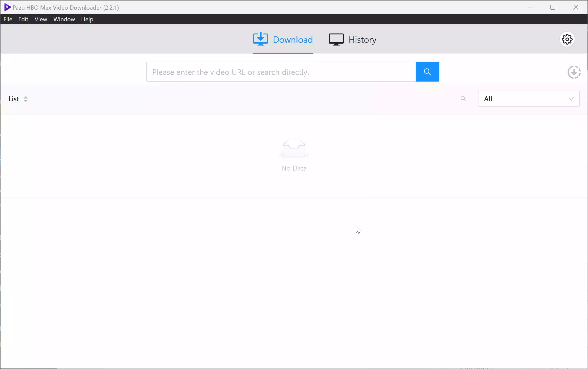Open the View menu
This screenshot has width=588, height=369.
(x=41, y=19)
